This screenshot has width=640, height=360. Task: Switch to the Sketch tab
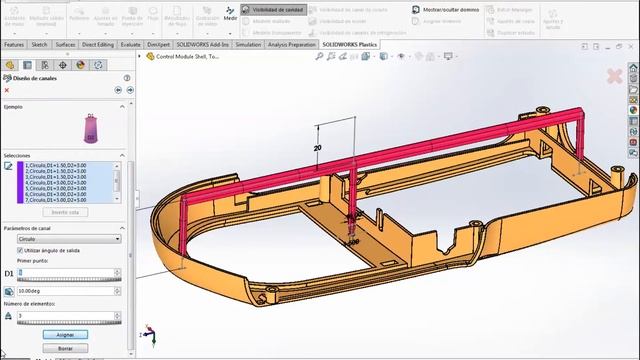[x=40, y=44]
